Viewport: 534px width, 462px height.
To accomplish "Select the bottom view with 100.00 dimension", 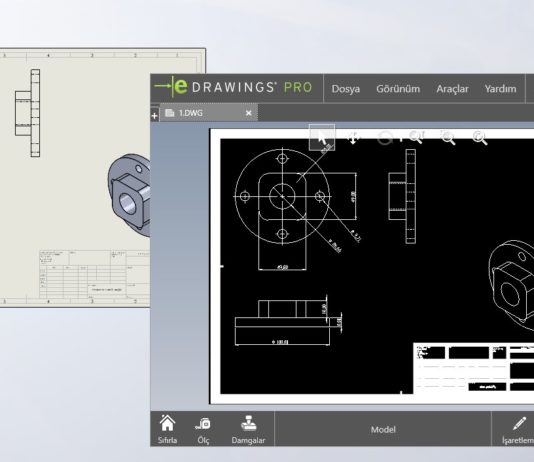I will point(282,322).
